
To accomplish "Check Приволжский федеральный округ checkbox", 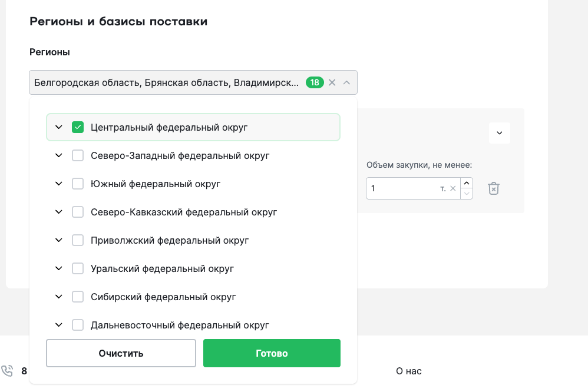I will (78, 240).
